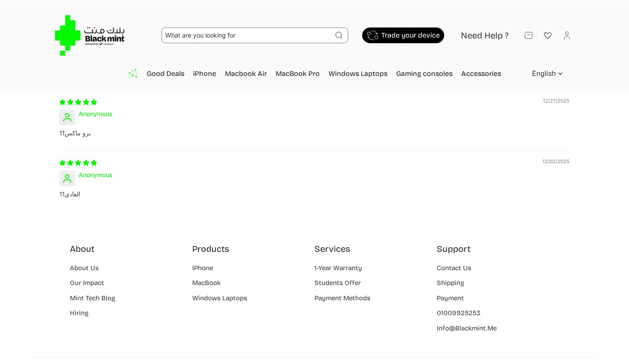Click the sparkle icon beside Good Deals

pyautogui.click(x=133, y=74)
